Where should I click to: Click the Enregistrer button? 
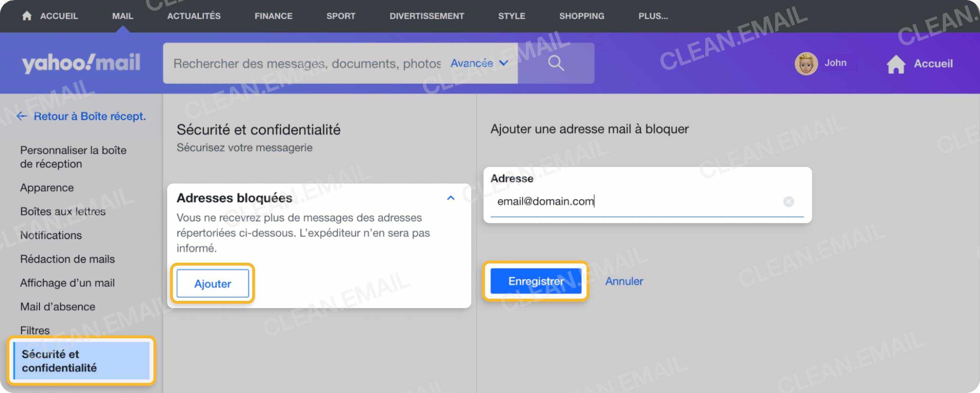(x=536, y=281)
